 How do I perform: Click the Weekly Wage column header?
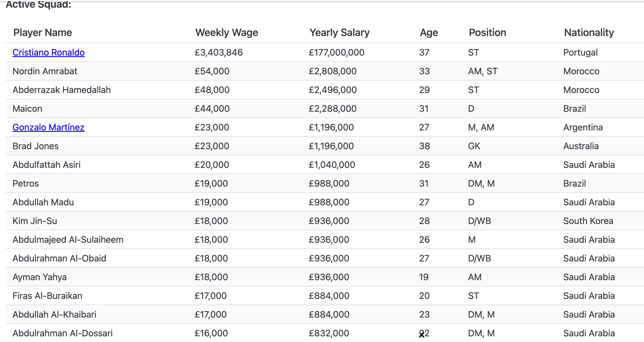point(227,33)
